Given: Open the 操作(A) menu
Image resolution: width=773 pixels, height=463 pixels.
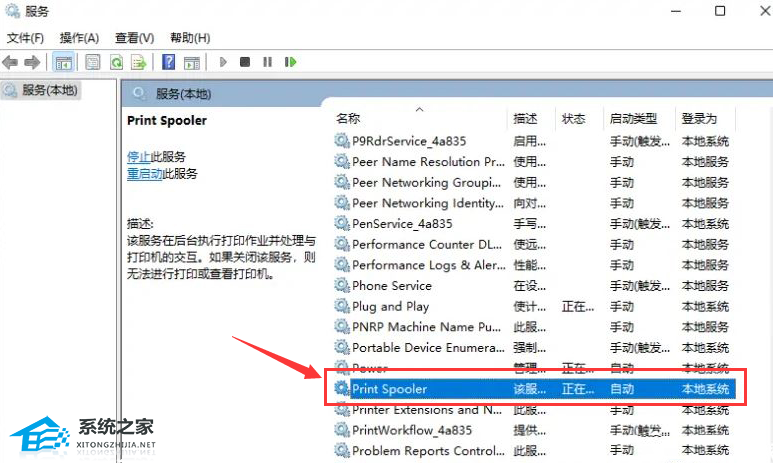Looking at the screenshot, I should (79, 38).
